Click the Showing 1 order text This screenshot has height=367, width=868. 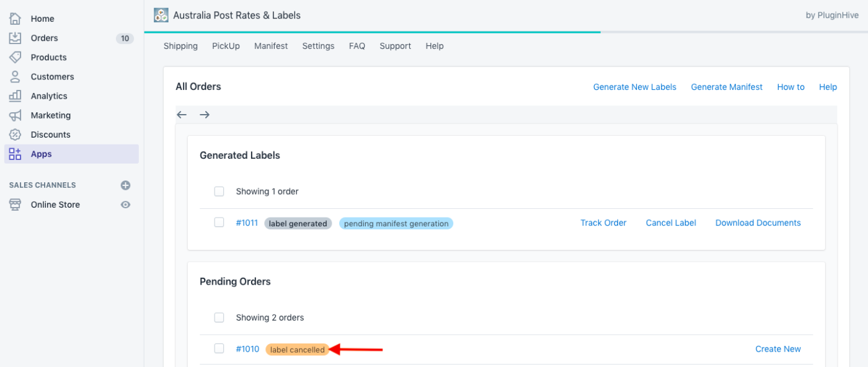pos(267,192)
